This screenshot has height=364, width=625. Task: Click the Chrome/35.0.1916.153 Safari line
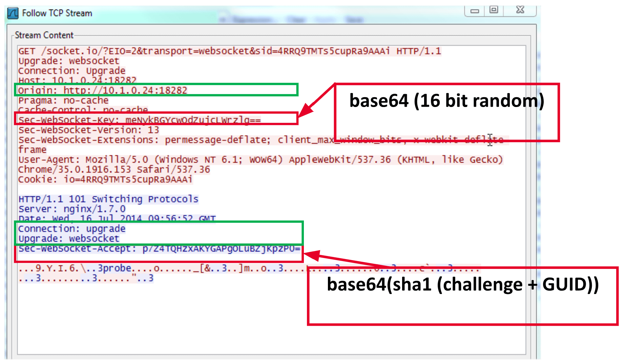[114, 169]
